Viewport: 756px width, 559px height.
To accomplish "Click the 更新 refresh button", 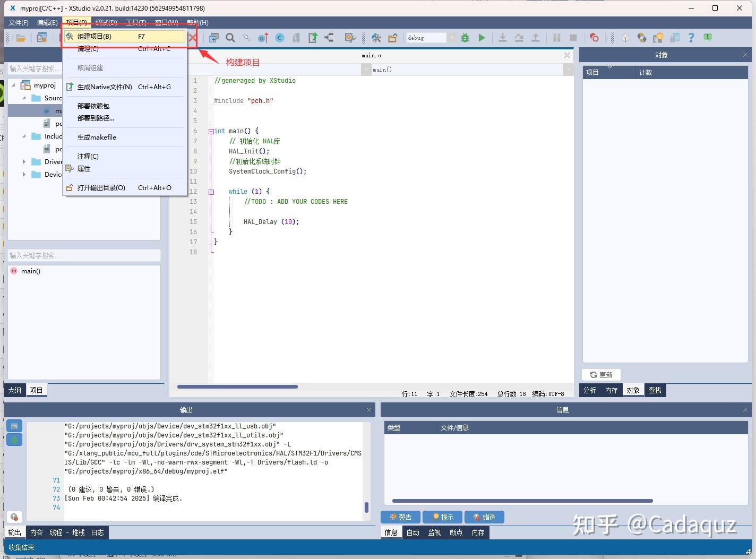I will tap(602, 375).
